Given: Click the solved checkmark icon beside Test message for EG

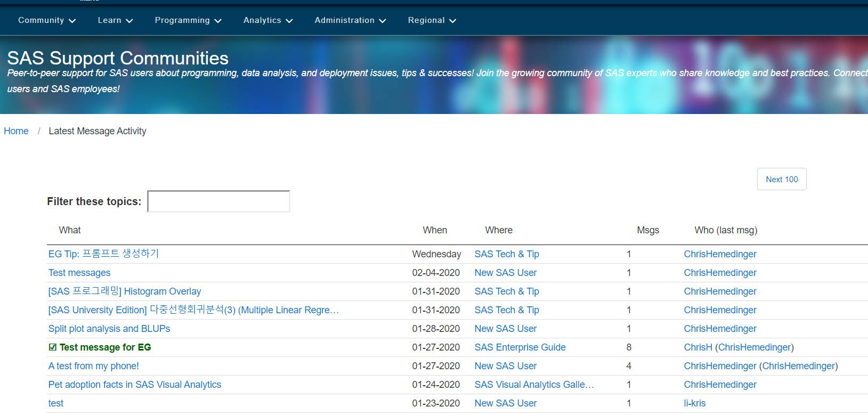Looking at the screenshot, I should 52,347.
